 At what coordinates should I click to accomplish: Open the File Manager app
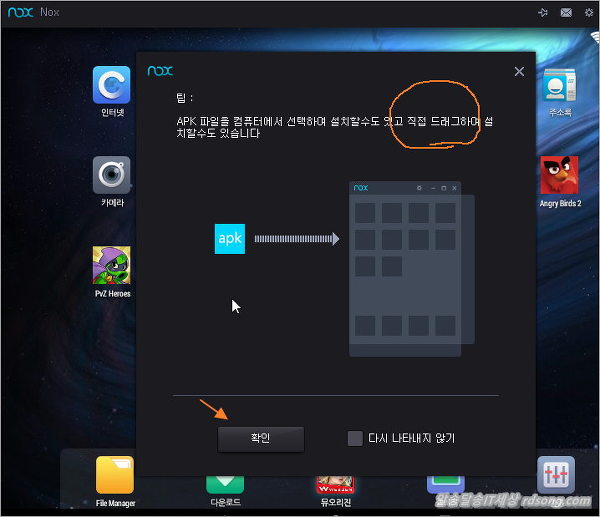pyautogui.click(x=115, y=475)
